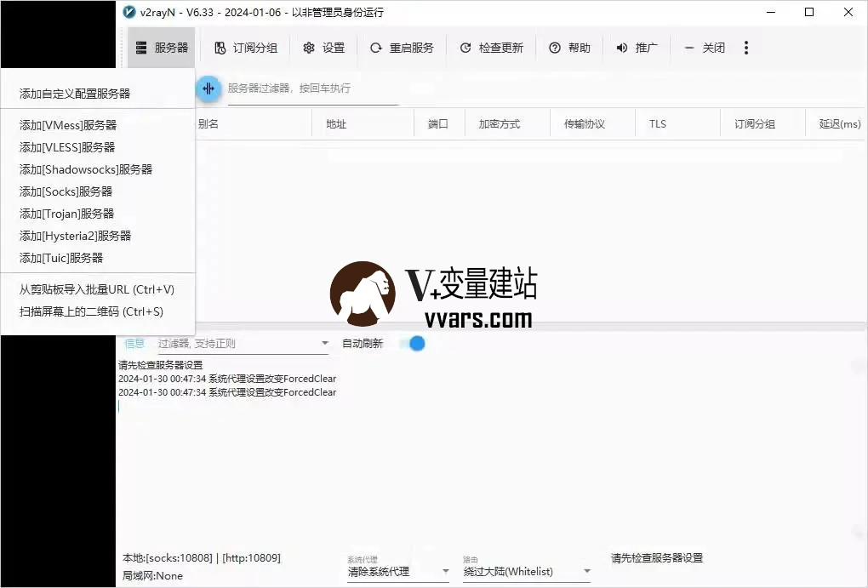Sort by 别名 column header

208,124
